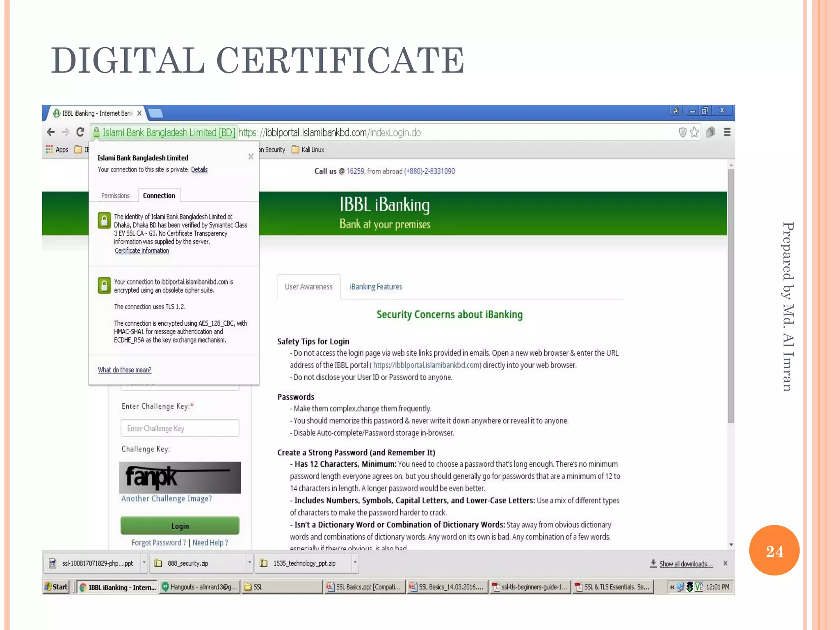840x630 pixels.
Task: Switch to Hangouts taskbar item
Action: click(x=199, y=587)
